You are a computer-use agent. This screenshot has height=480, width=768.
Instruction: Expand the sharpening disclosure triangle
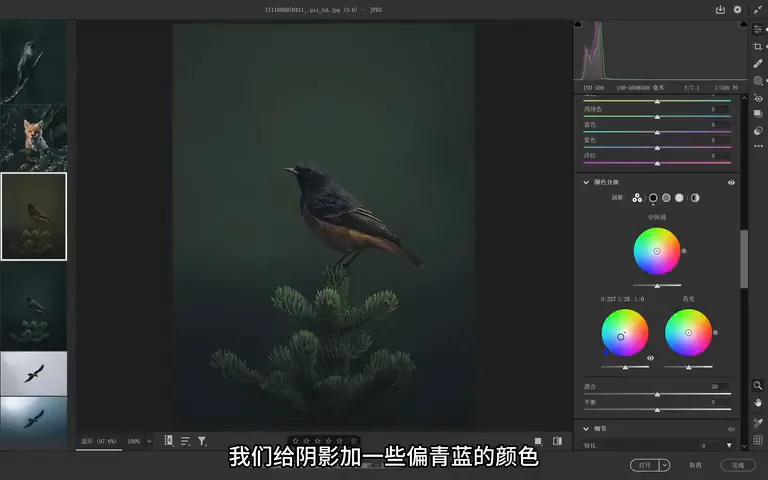pyautogui.click(x=729, y=445)
